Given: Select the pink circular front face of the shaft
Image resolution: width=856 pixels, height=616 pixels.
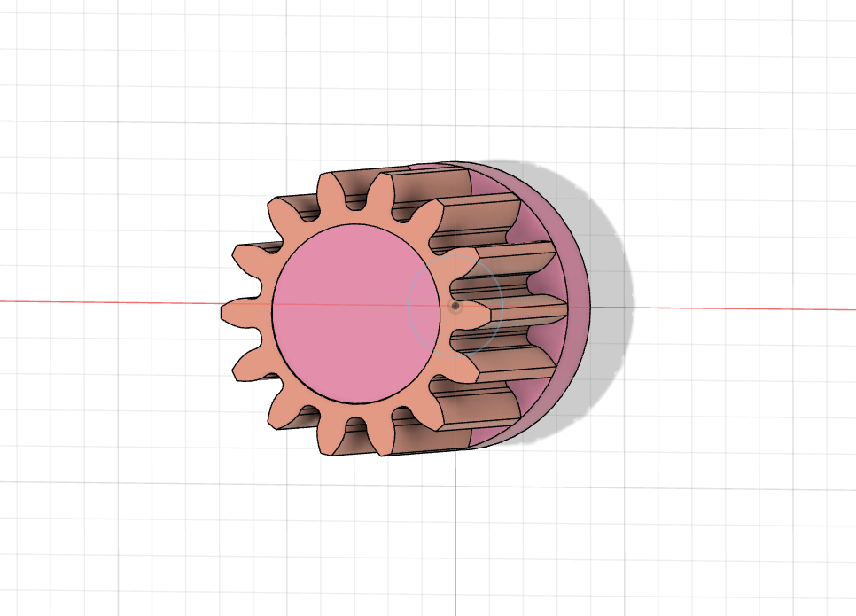Looking at the screenshot, I should (356, 314).
